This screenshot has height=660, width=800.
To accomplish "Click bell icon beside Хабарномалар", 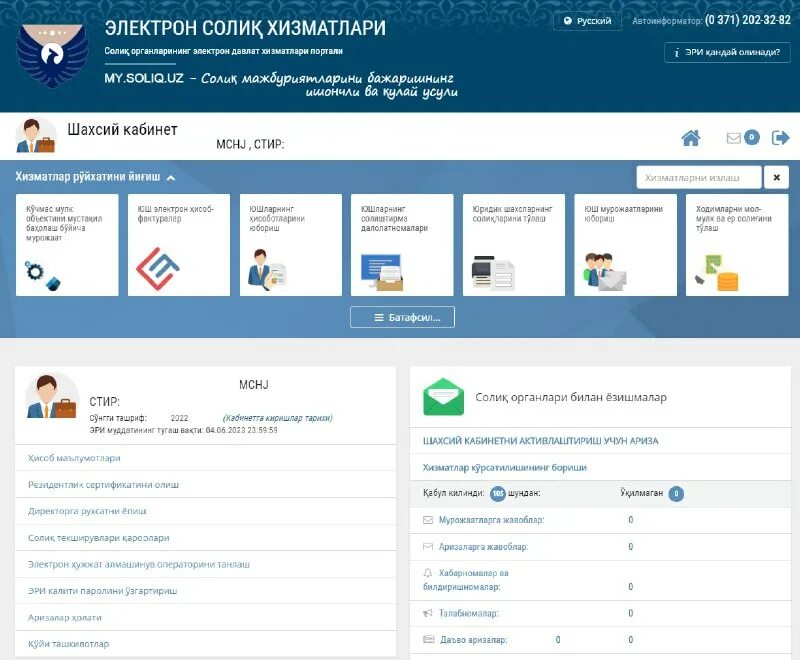I will 428,573.
